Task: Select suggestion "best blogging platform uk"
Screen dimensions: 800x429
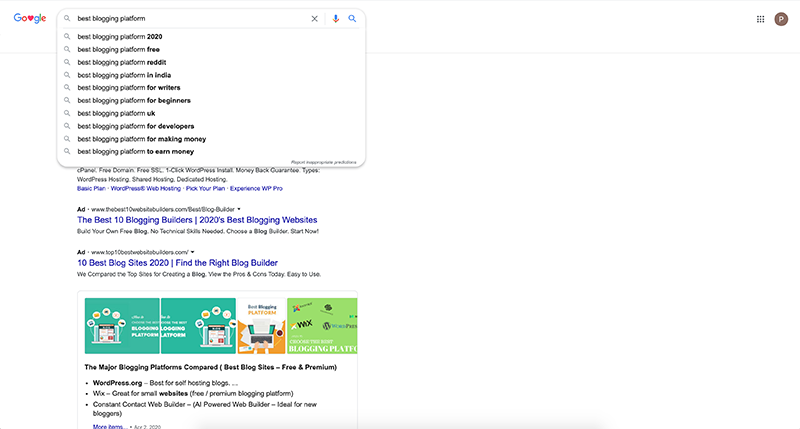Action: pos(211,113)
